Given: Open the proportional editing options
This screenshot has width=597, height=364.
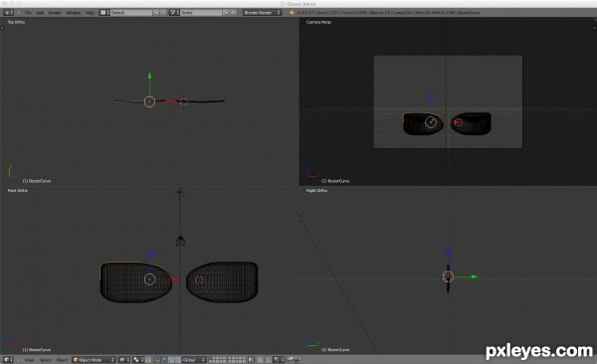Looking at the screenshot, I should tap(260, 360).
